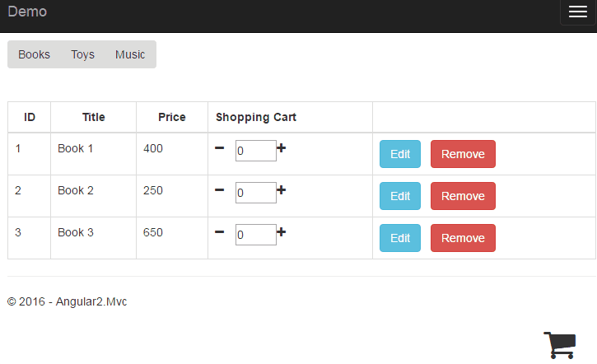This screenshot has height=364, width=597.
Task: Click the Demo brand link
Action: pos(27,12)
